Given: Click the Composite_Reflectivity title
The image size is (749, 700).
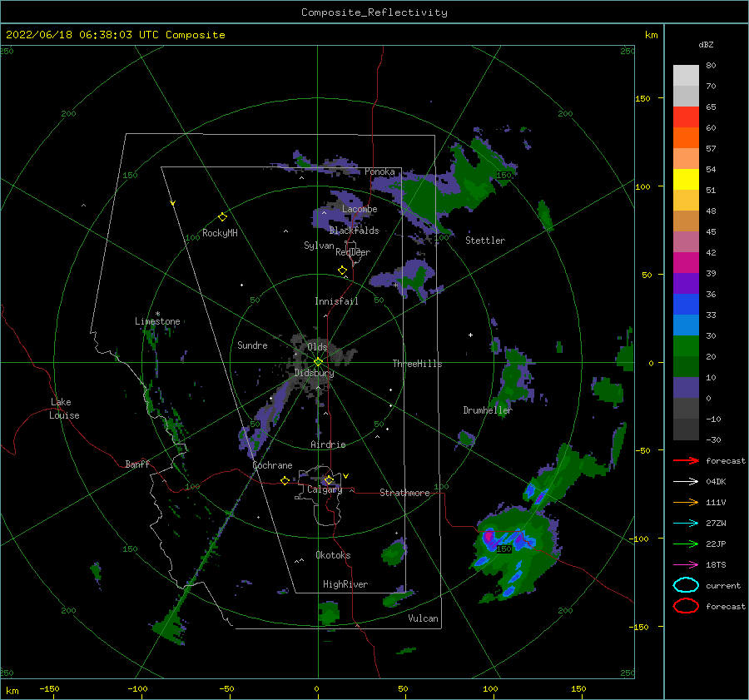Looking at the screenshot, I should [374, 12].
